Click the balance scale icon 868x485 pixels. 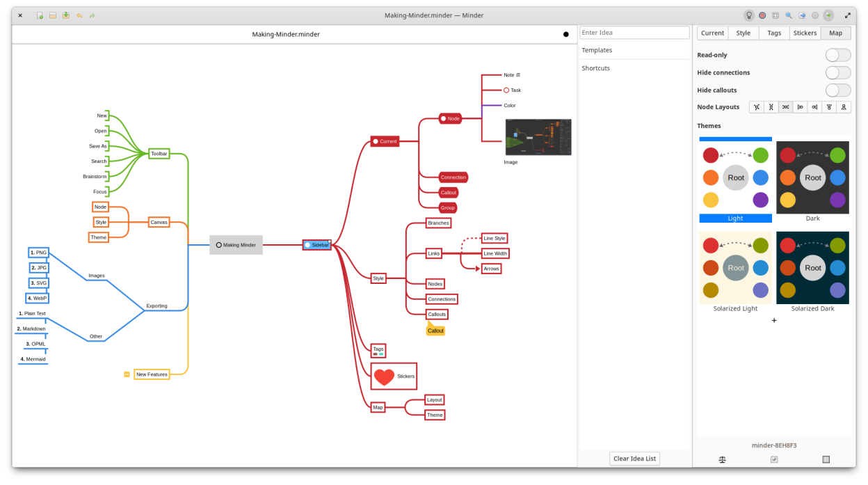coord(722,459)
